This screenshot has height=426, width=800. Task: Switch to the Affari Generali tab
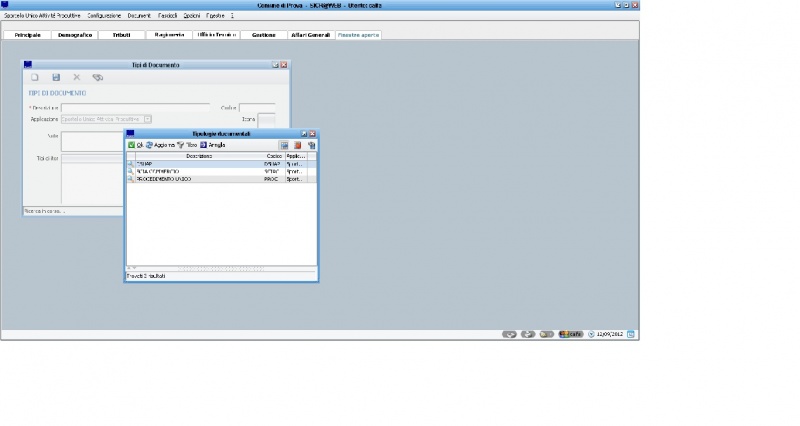coord(310,35)
